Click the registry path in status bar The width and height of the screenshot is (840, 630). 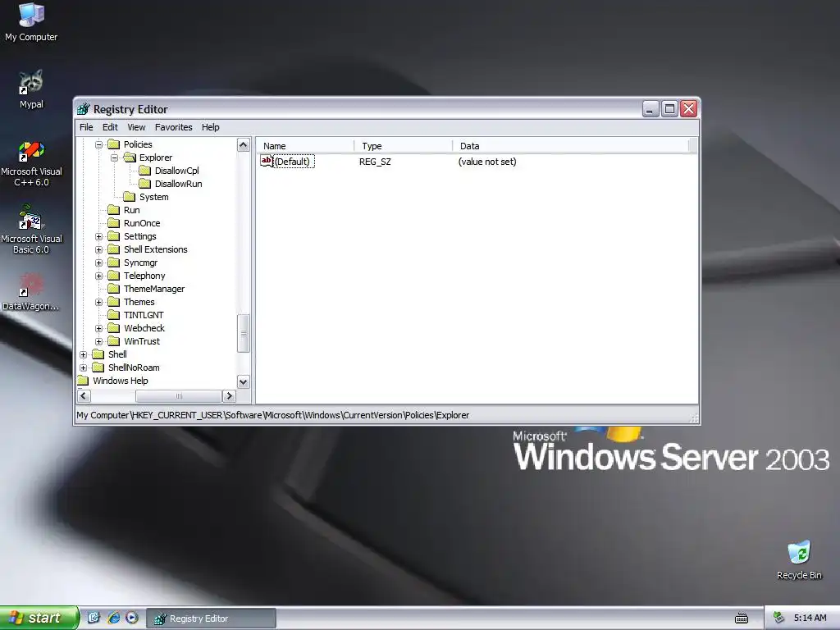(x=272, y=415)
